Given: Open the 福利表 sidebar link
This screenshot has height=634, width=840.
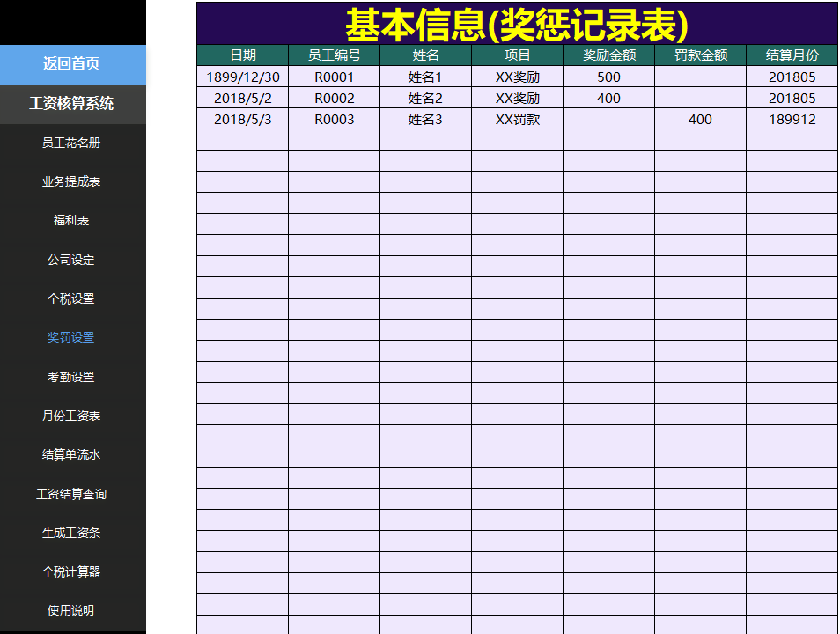Looking at the screenshot, I should 73,220.
